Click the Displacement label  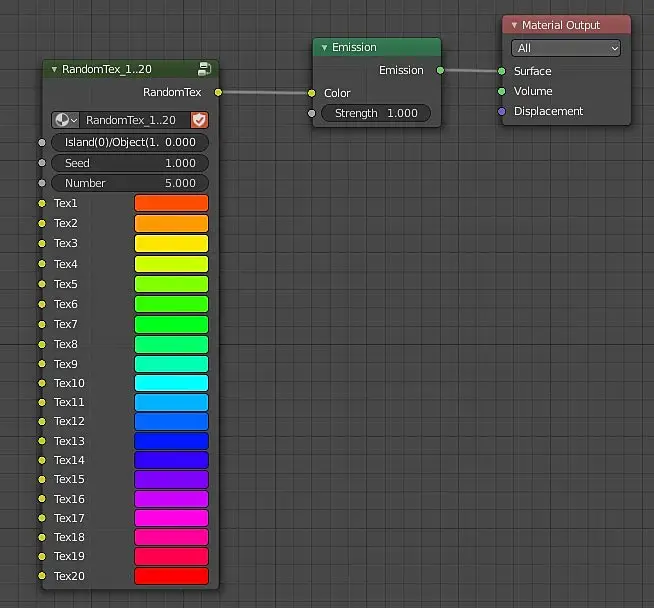point(548,111)
